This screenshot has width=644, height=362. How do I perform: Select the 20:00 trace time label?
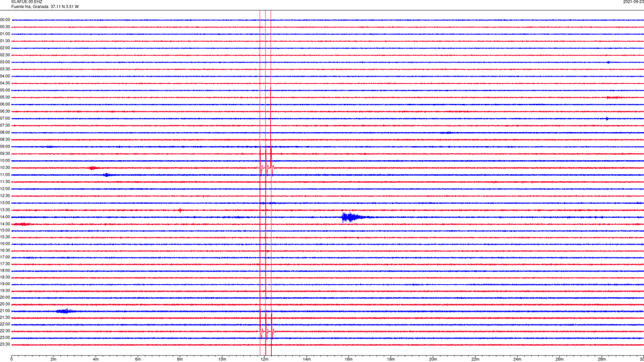tap(5, 297)
